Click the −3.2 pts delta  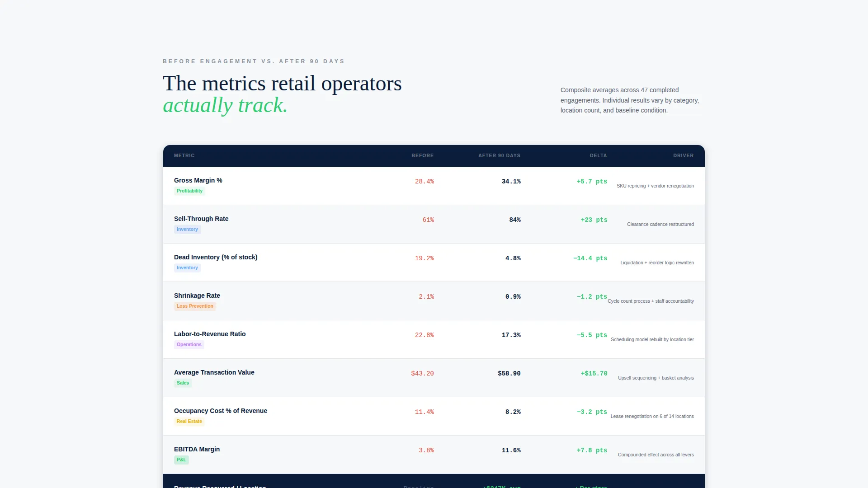(x=592, y=412)
